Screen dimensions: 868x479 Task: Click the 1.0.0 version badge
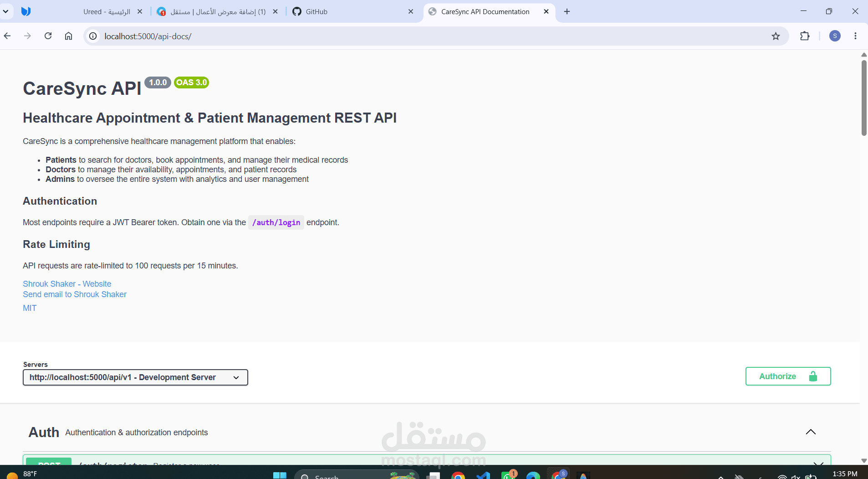[x=158, y=82]
